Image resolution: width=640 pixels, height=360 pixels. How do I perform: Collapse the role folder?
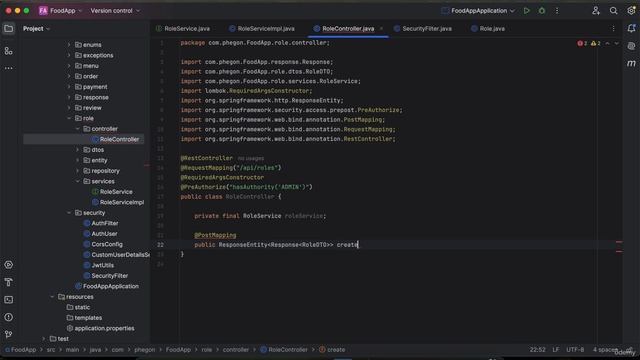tap(69, 118)
